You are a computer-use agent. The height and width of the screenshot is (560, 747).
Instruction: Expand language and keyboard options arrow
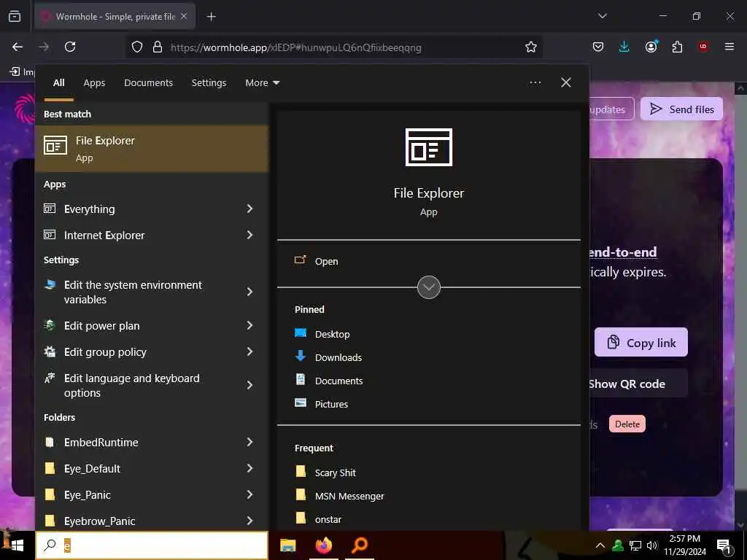pos(249,385)
